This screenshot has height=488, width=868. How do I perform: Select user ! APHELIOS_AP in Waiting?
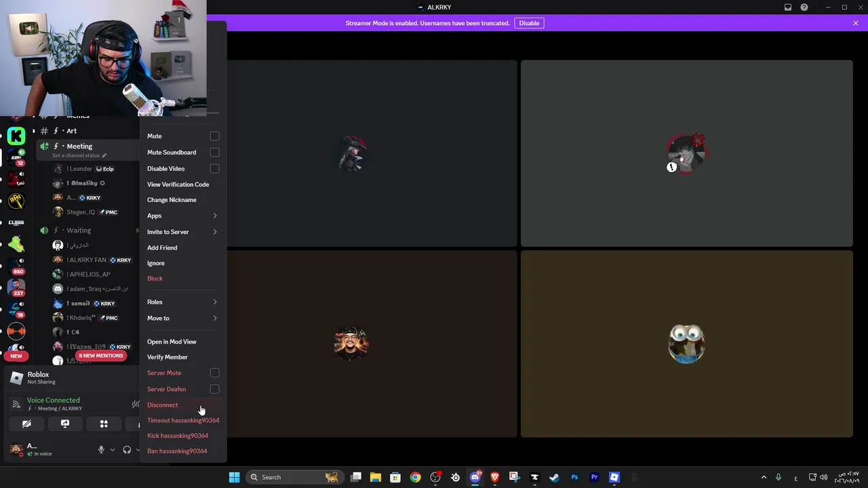(88, 274)
